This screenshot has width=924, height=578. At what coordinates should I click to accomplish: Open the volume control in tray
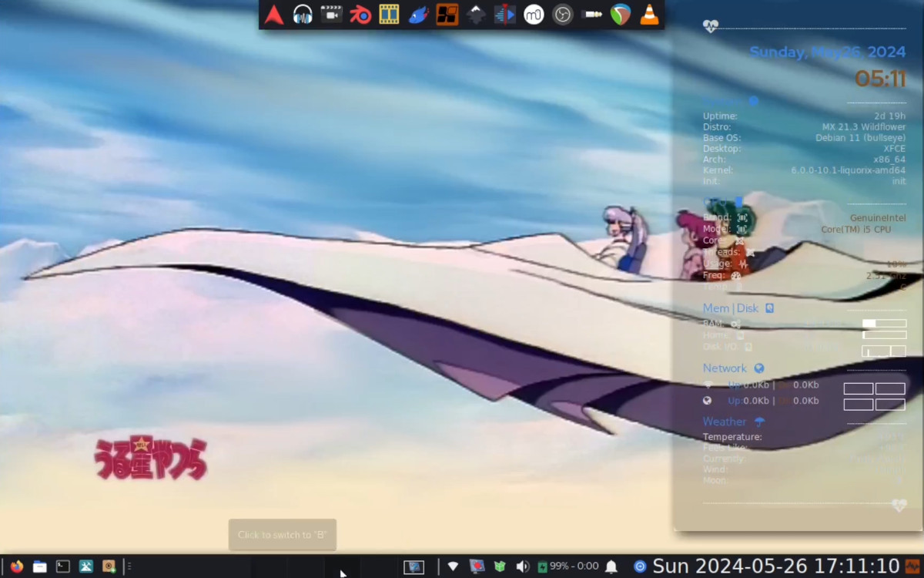pyautogui.click(x=522, y=566)
